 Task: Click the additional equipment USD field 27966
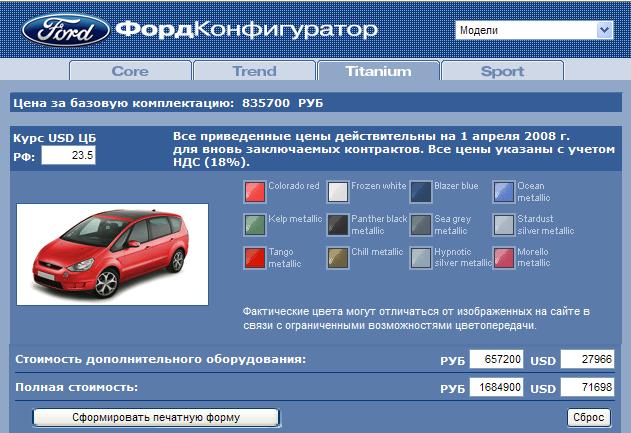point(588,359)
